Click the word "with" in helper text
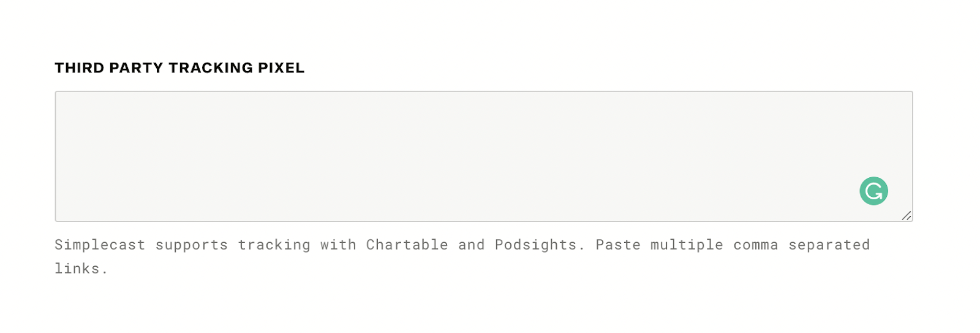Image resolution: width=980 pixels, height=333 pixels. pyautogui.click(x=337, y=245)
